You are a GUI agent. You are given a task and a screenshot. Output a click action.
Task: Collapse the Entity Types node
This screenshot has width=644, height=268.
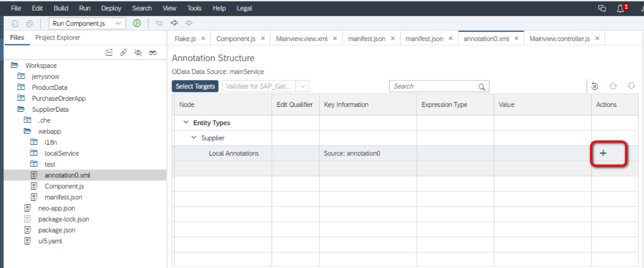[186, 122]
